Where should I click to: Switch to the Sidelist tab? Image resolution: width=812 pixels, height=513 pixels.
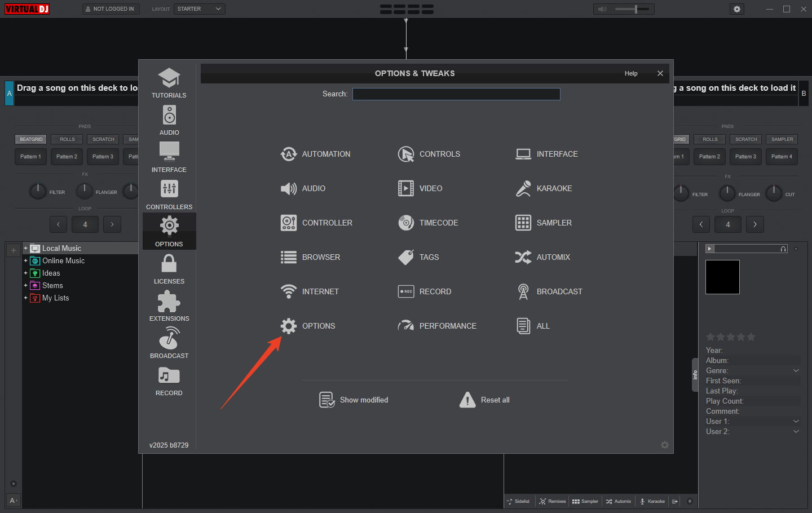pyautogui.click(x=518, y=501)
